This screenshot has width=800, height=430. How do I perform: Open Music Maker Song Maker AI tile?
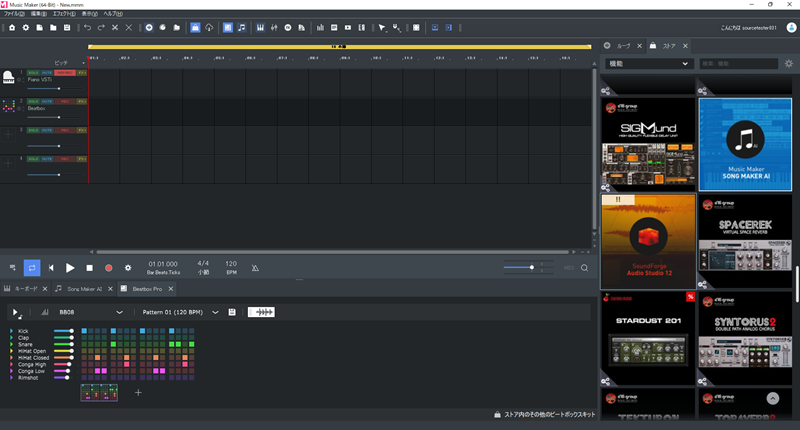click(x=745, y=144)
